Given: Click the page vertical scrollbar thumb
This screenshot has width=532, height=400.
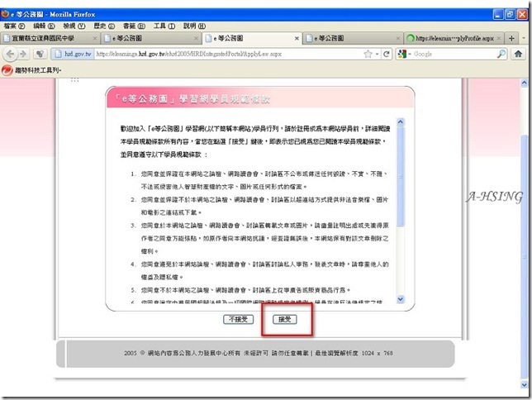Looking at the screenshot, I should (525, 257).
